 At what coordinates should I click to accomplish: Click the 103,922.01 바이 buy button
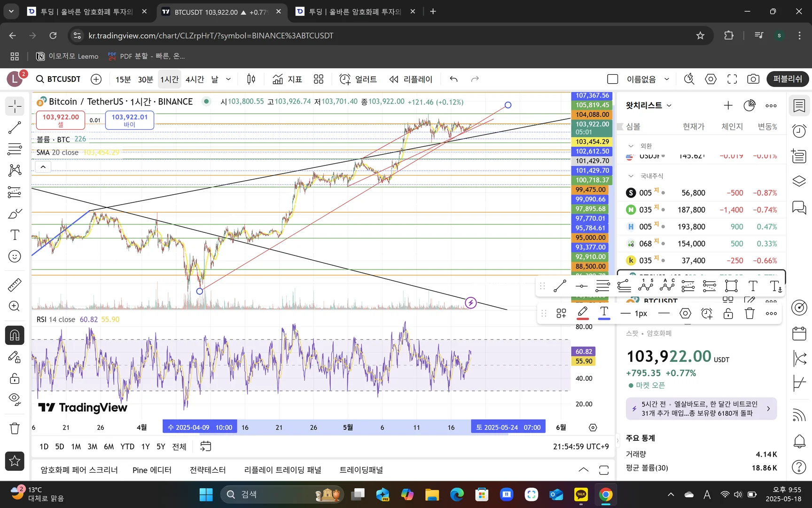point(130,120)
